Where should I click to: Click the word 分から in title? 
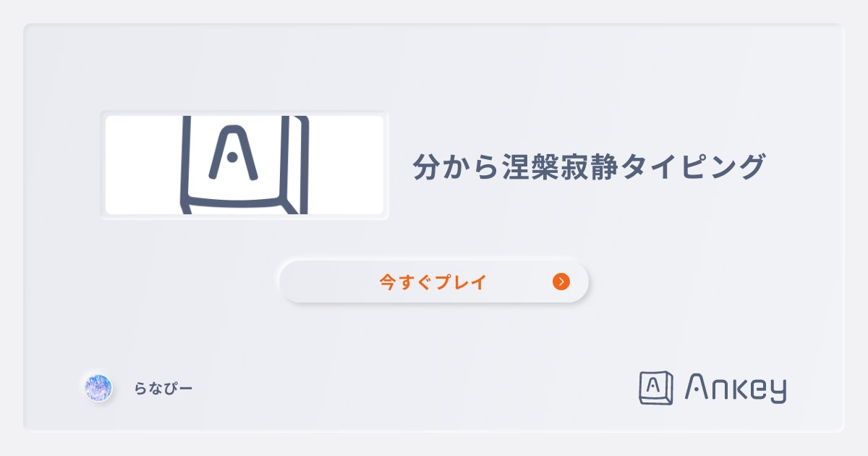[456, 166]
